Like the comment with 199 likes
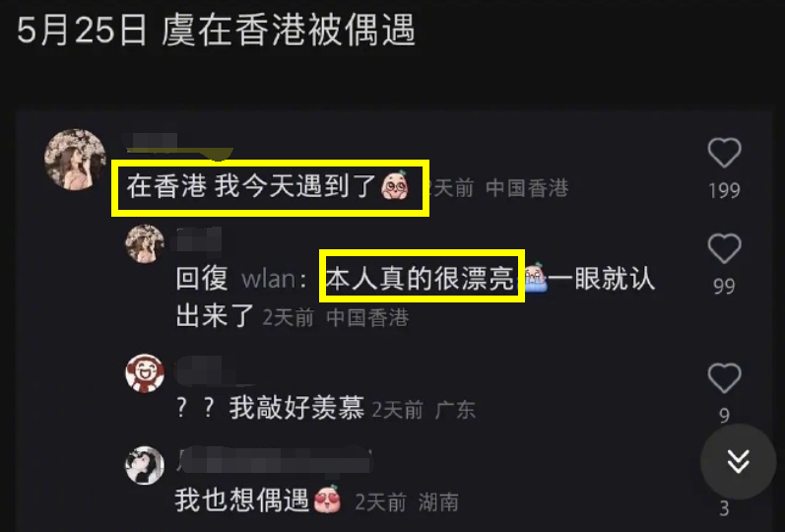The height and width of the screenshot is (532, 785). (724, 153)
